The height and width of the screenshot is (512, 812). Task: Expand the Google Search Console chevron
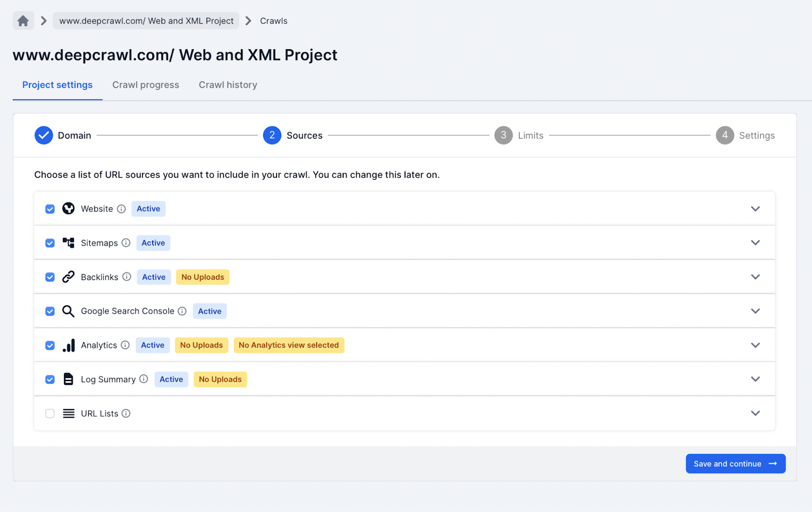[755, 311]
